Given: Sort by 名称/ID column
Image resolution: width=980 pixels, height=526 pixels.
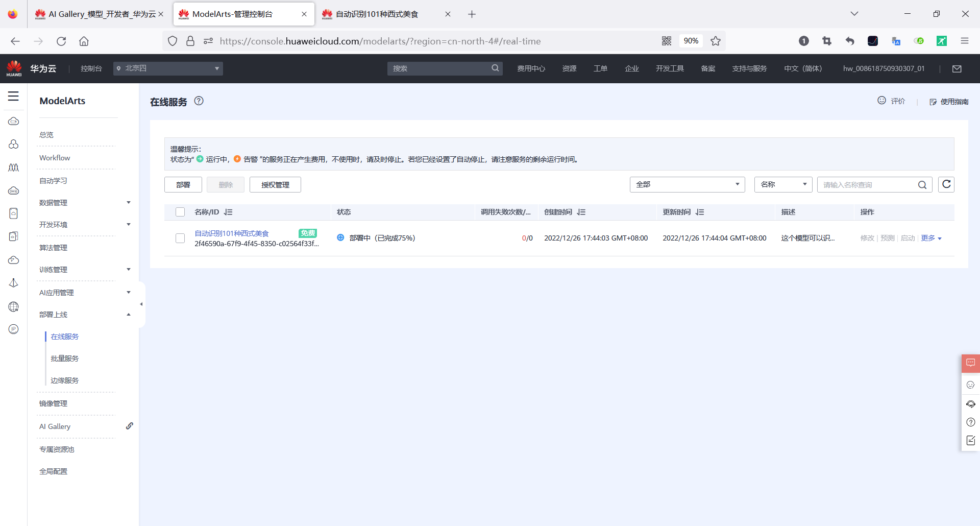Looking at the screenshot, I should click(x=228, y=212).
